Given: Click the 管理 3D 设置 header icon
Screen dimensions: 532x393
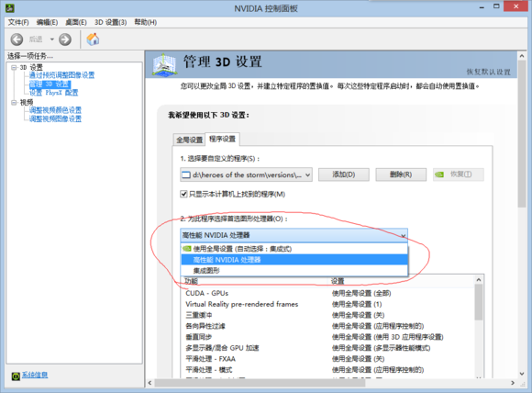Looking at the screenshot, I should click(x=164, y=64).
